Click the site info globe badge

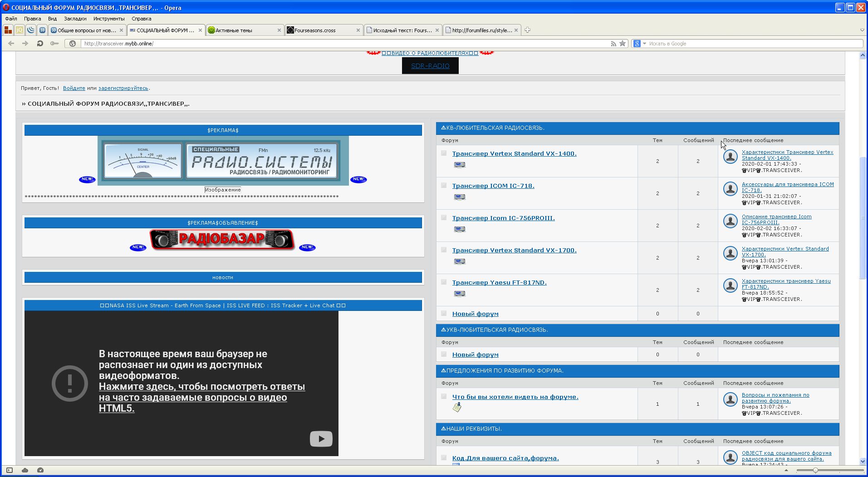point(73,44)
